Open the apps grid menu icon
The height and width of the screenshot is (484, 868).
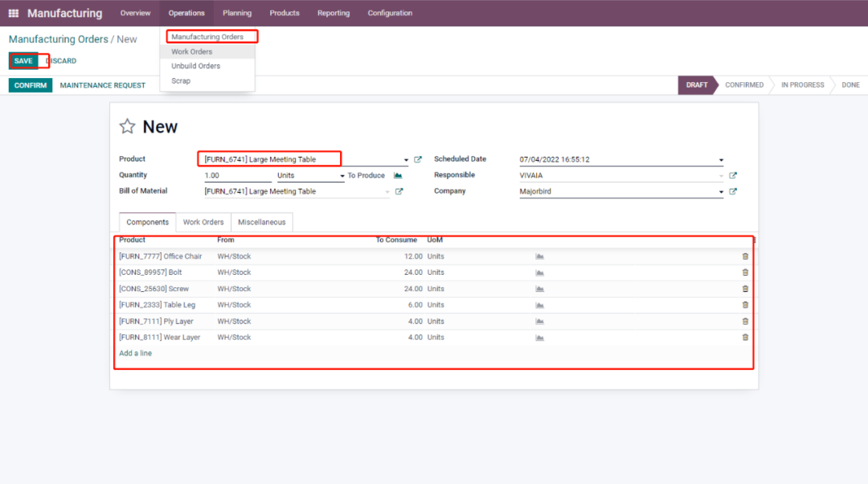coord(13,13)
